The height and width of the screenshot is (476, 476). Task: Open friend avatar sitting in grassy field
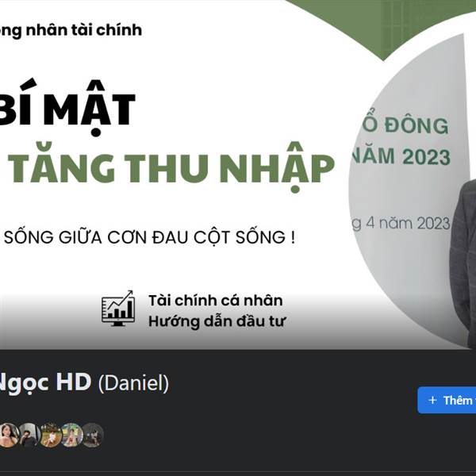click(x=51, y=435)
